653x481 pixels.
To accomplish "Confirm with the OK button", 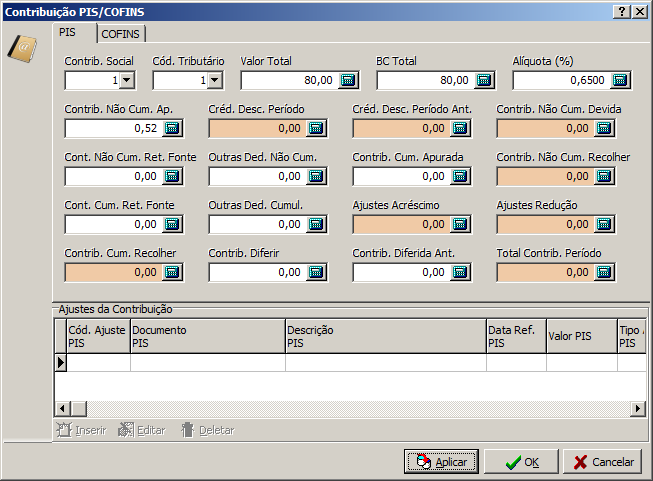I will click(x=521, y=462).
